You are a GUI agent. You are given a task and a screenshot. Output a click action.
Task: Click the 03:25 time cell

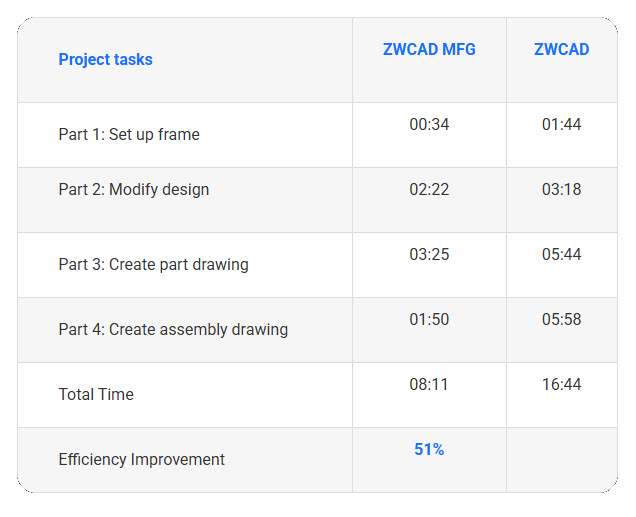[x=429, y=255]
